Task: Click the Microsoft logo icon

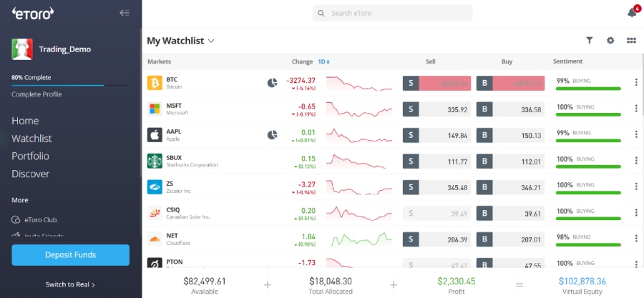Action: [x=155, y=109]
